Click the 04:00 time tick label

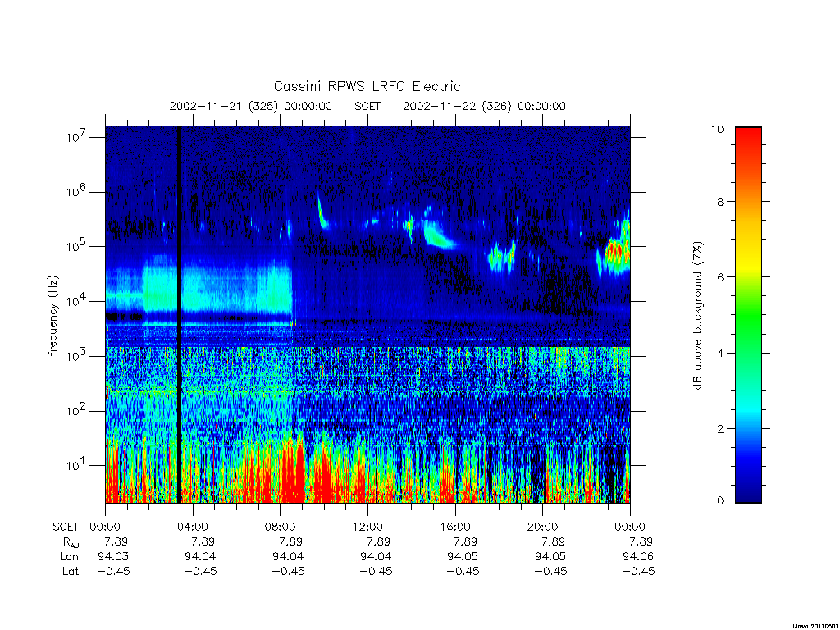pyautogui.click(x=192, y=527)
